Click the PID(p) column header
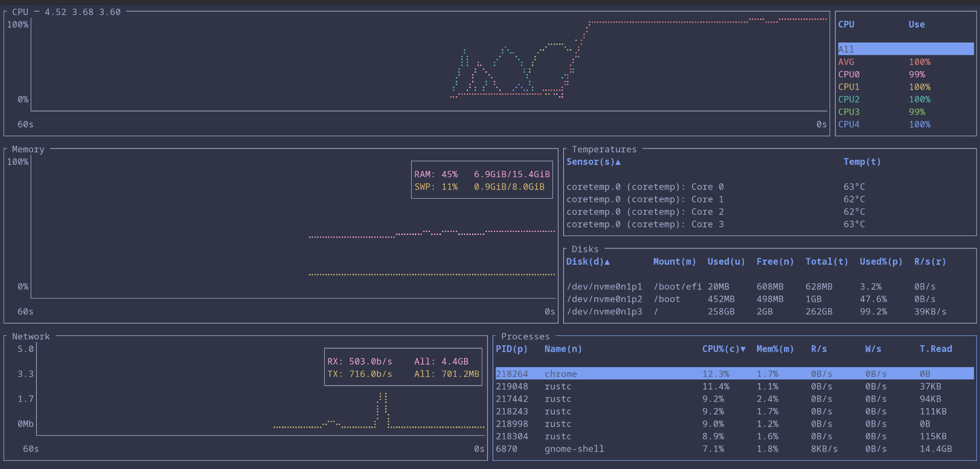This screenshot has width=980, height=469. (511, 349)
